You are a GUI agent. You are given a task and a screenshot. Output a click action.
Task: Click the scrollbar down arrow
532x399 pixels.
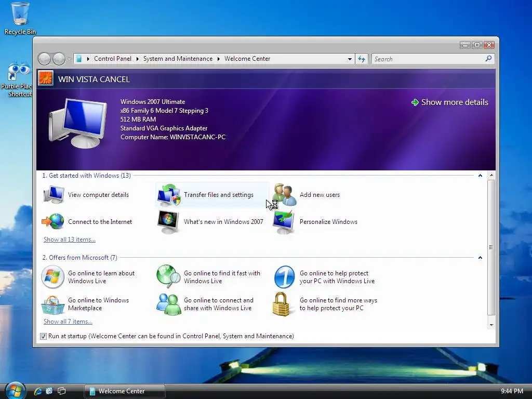tap(491, 325)
